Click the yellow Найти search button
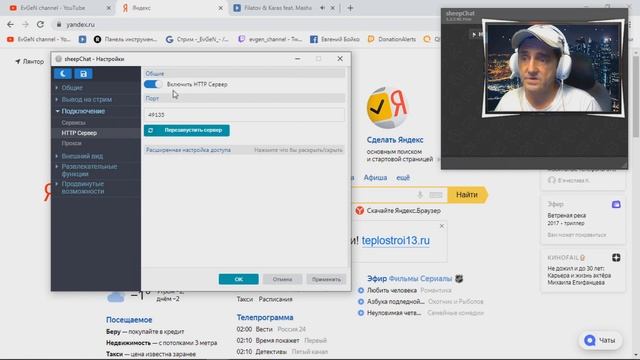The height and width of the screenshot is (360, 640). coord(467,195)
